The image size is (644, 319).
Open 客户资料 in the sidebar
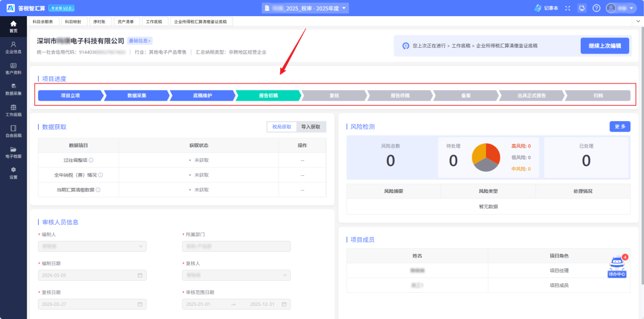[13, 68]
